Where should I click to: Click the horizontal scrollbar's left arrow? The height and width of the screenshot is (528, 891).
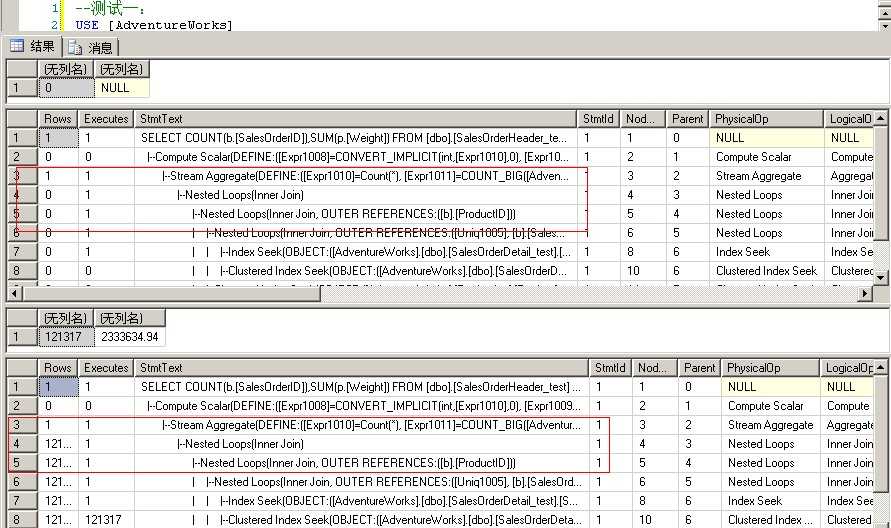[14, 294]
